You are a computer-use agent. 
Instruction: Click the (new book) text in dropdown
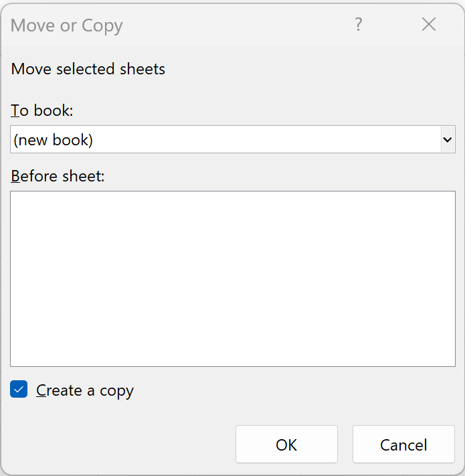pyautogui.click(x=54, y=140)
